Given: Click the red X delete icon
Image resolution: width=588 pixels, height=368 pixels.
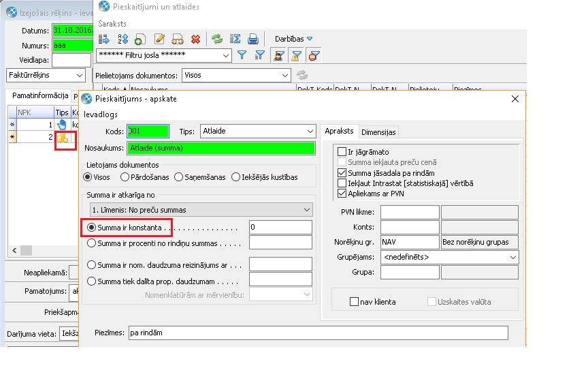Looking at the screenshot, I should pyautogui.click(x=196, y=39).
